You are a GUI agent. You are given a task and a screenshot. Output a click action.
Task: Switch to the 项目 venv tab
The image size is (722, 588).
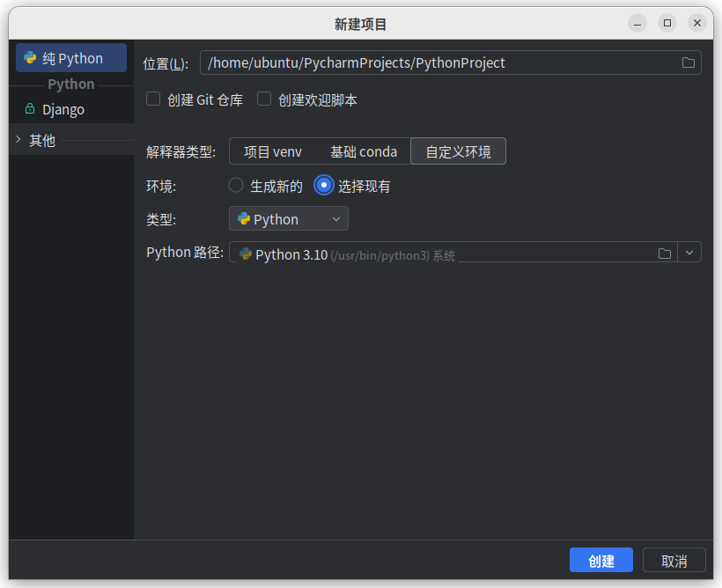273,151
